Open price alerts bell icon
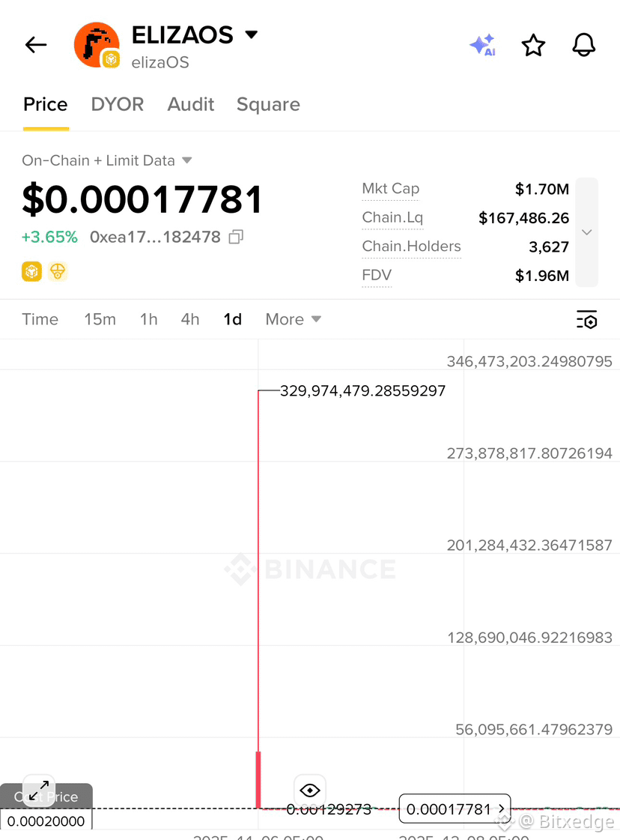Screen dimensions: 620x840 point(583,44)
